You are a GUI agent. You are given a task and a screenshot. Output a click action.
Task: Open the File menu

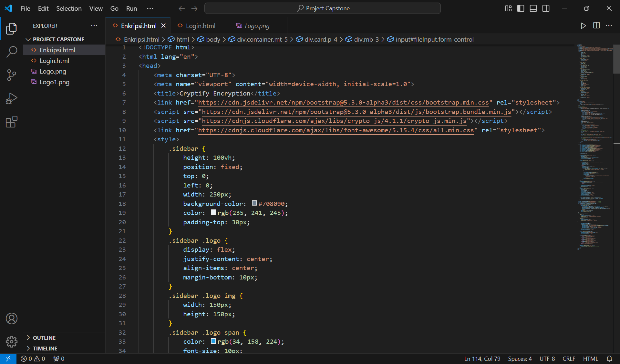tap(26, 8)
